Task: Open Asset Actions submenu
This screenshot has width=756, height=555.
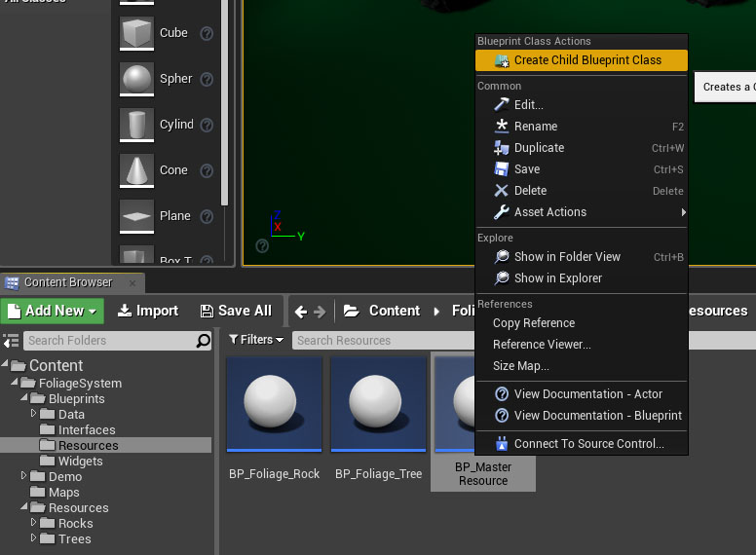Action: coord(549,212)
